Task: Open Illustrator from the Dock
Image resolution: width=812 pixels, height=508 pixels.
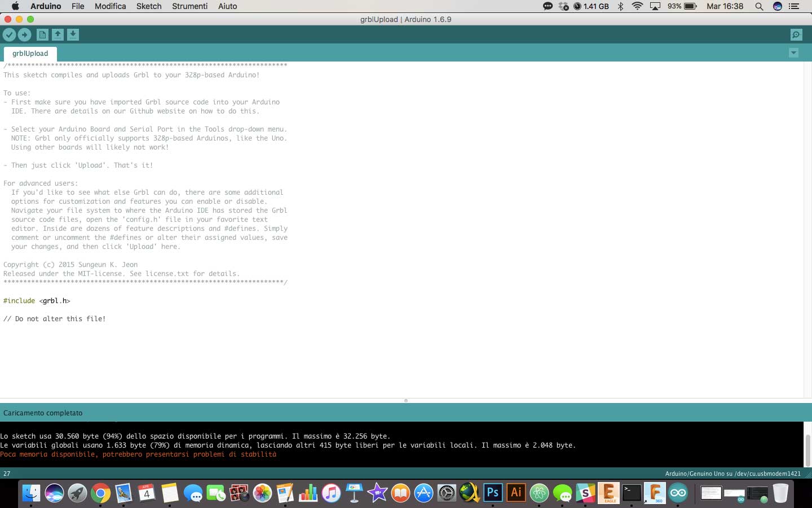Action: [x=516, y=493]
